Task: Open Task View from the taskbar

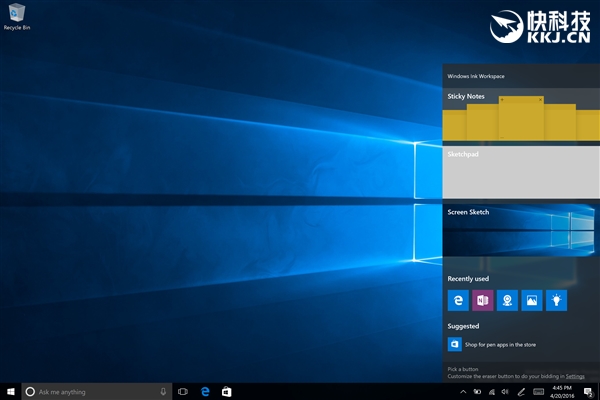Action: coord(183,391)
